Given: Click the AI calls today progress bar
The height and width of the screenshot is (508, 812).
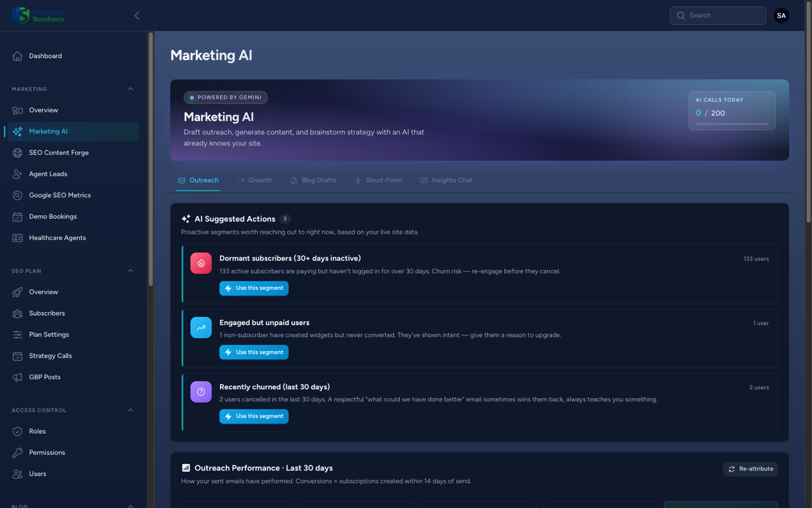Looking at the screenshot, I should pyautogui.click(x=732, y=124).
